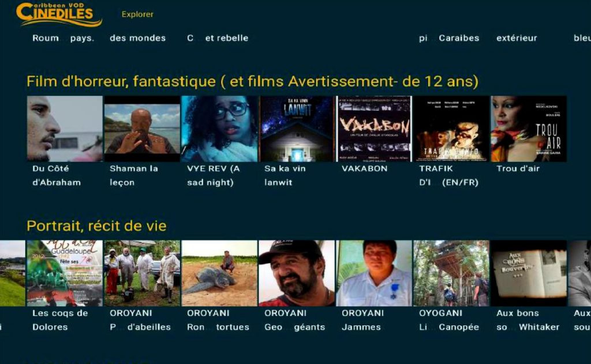Image resolution: width=591 pixels, height=364 pixels.
Task: Select the Shaman la leçon film poster
Action: [x=142, y=129]
